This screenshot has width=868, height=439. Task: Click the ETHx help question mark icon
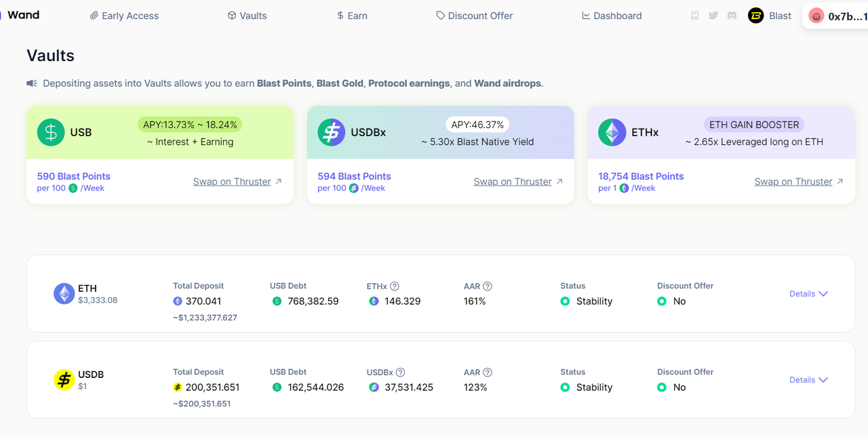[395, 286]
